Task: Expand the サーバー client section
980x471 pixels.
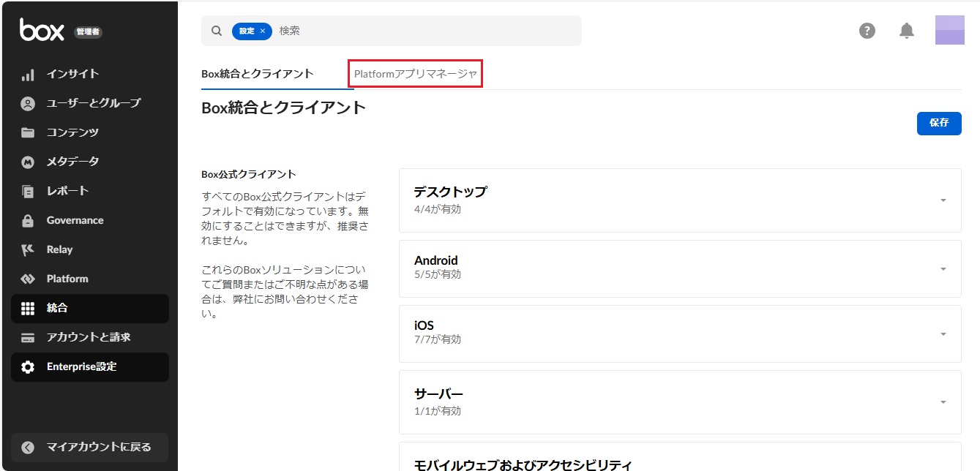Action: click(x=943, y=402)
